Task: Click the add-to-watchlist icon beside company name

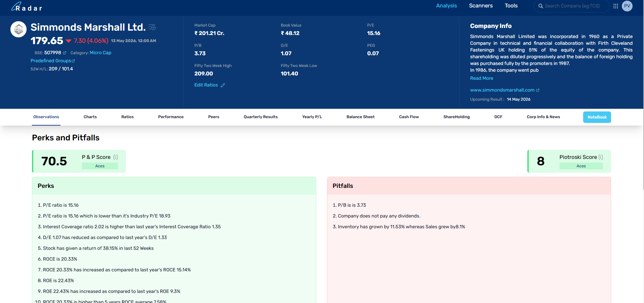Action: click(152, 27)
